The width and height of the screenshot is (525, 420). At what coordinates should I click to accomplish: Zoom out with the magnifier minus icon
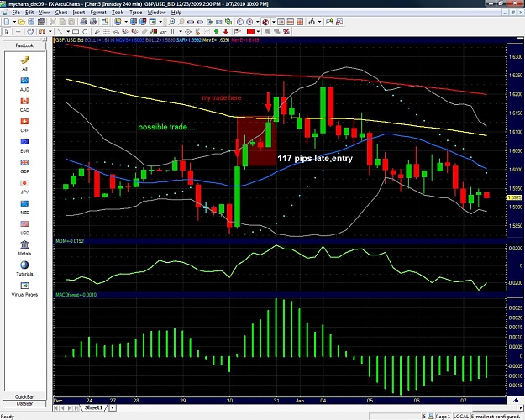click(181, 22)
